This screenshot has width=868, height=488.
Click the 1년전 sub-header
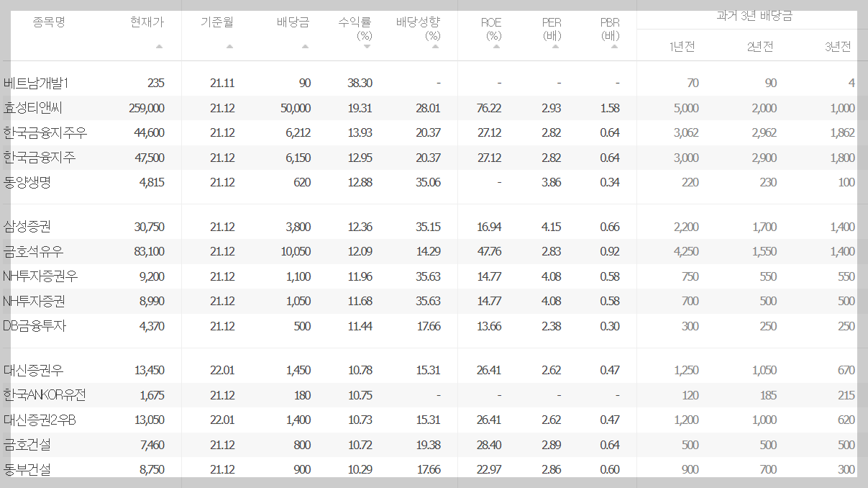tap(682, 47)
